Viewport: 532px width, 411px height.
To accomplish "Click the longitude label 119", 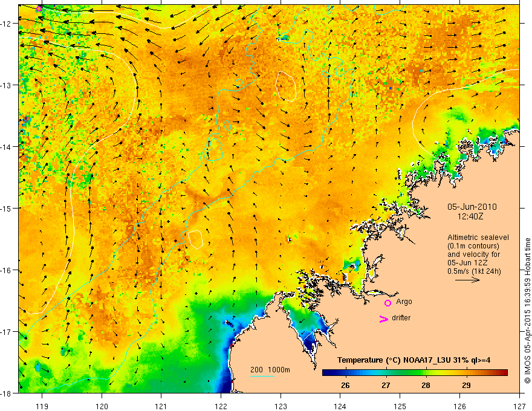I will click(x=42, y=406).
